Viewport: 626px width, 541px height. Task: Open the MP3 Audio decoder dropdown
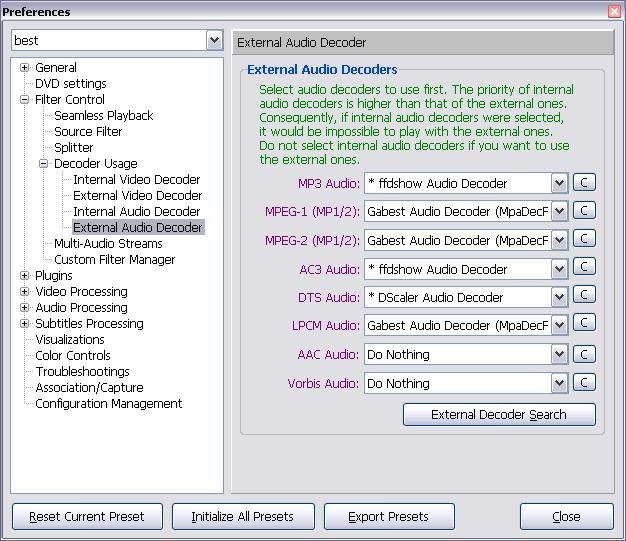pos(560,183)
